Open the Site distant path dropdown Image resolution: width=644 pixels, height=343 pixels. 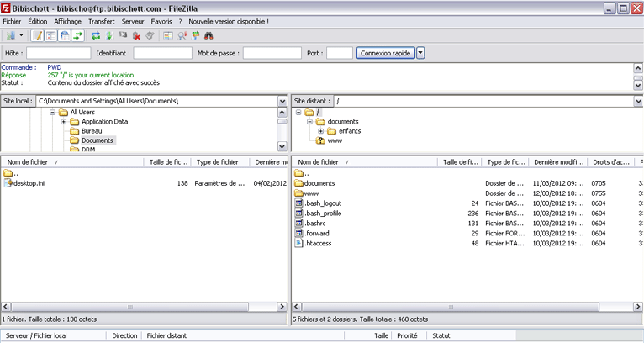coord(638,101)
